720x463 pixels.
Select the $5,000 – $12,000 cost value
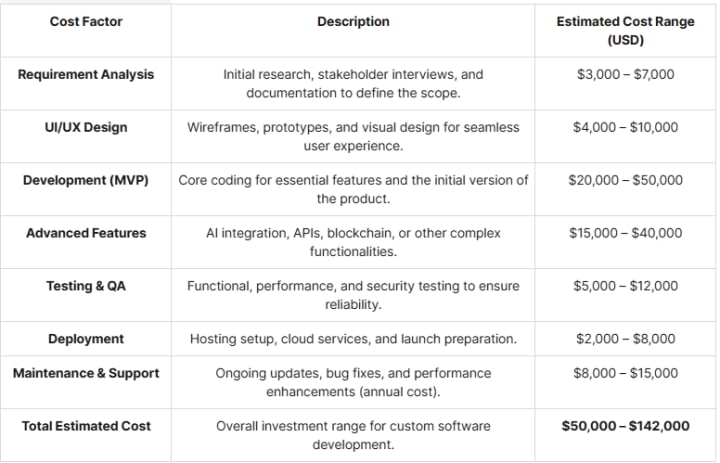click(x=626, y=286)
